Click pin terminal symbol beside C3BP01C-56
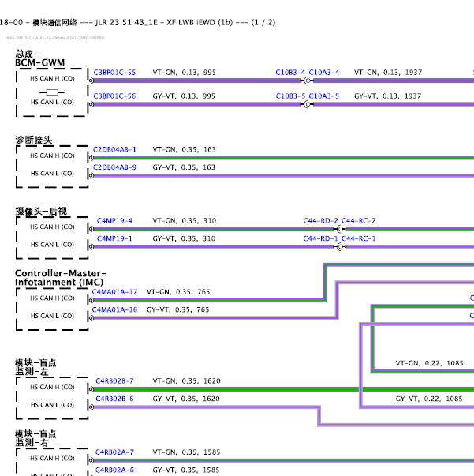This screenshot has width=474, height=476. 91,104
